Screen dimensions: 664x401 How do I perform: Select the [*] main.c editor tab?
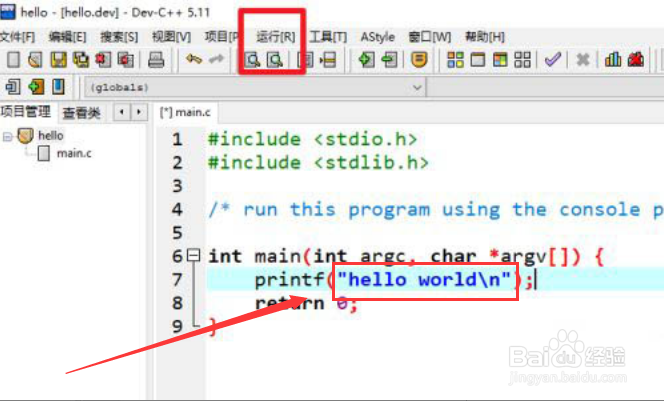pos(185,112)
